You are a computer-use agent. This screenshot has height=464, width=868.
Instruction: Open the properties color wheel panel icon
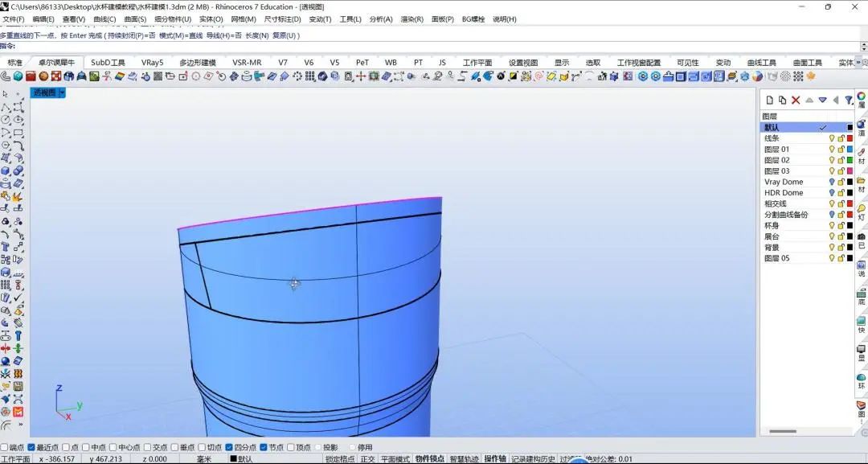(862, 96)
